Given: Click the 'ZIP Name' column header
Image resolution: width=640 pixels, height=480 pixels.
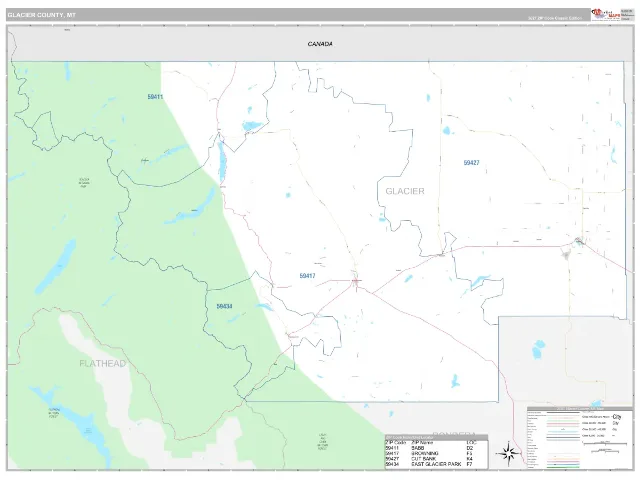Looking at the screenshot, I should pos(422,443).
